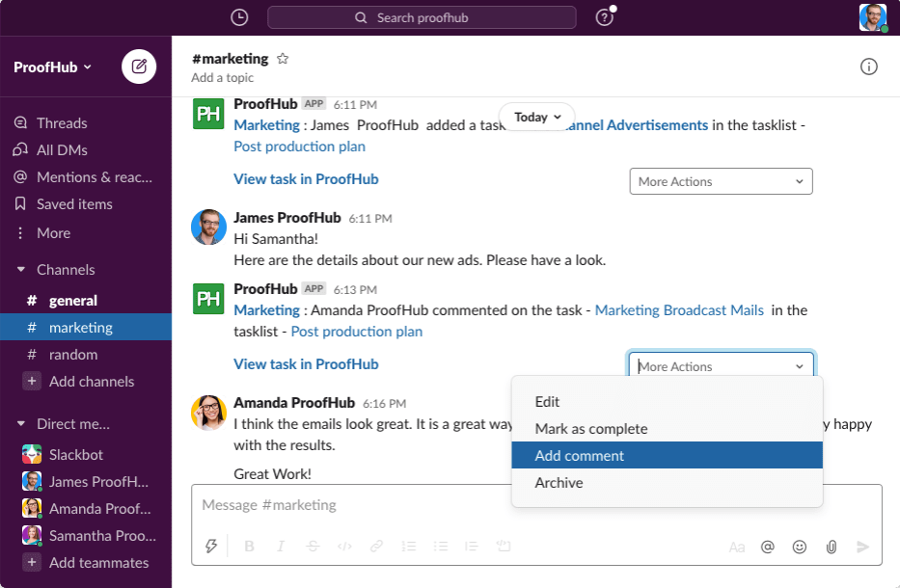
Task: Toggle blockquote formatting icon
Action: click(x=472, y=547)
